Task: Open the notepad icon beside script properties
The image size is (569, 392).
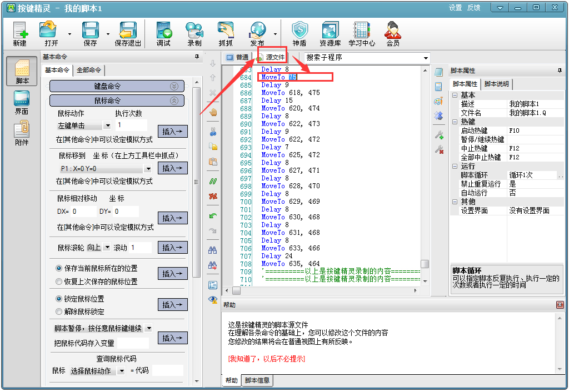Action: (439, 72)
